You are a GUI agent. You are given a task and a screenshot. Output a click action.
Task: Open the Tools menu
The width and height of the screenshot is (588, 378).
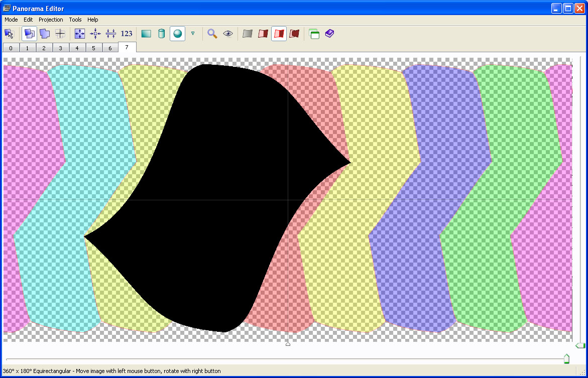[x=75, y=20]
